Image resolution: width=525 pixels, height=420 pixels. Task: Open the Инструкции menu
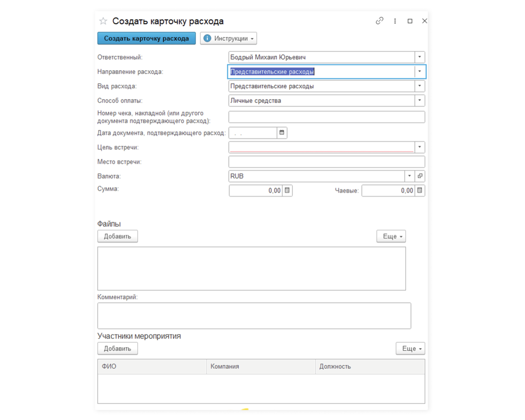pos(228,38)
